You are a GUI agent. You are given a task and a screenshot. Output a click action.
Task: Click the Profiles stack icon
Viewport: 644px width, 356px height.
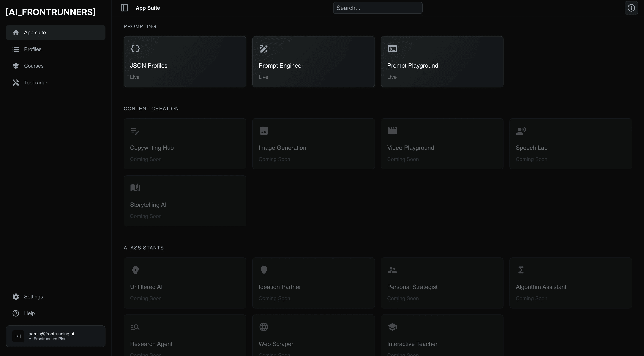[16, 49]
